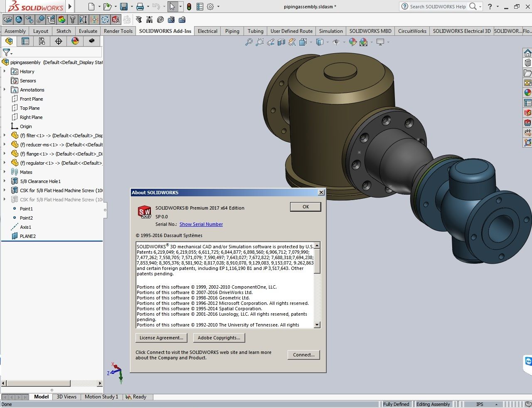Open the ConfigurationManager tab icon

(x=42, y=41)
